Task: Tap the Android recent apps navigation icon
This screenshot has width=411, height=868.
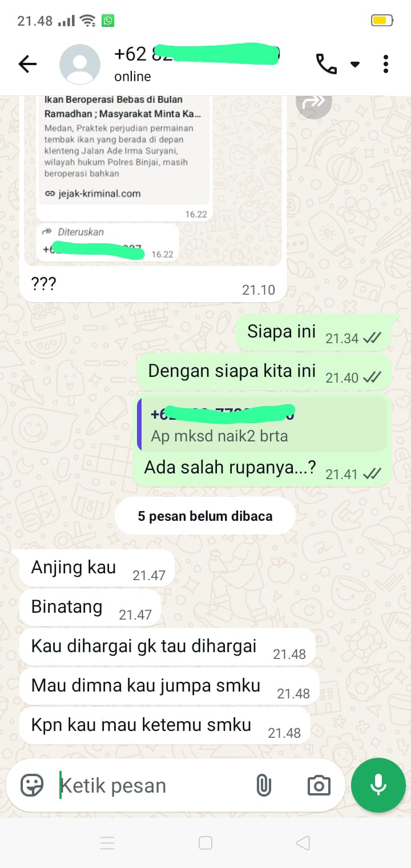Action: pyautogui.click(x=107, y=843)
